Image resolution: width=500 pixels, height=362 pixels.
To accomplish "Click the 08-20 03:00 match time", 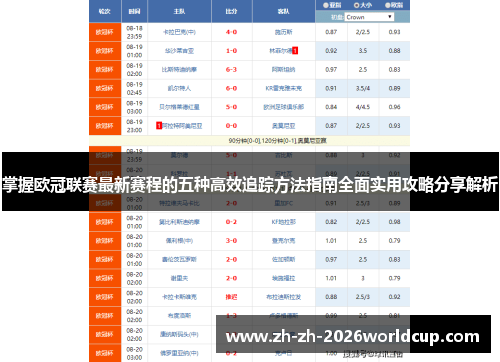I will pos(134,353).
